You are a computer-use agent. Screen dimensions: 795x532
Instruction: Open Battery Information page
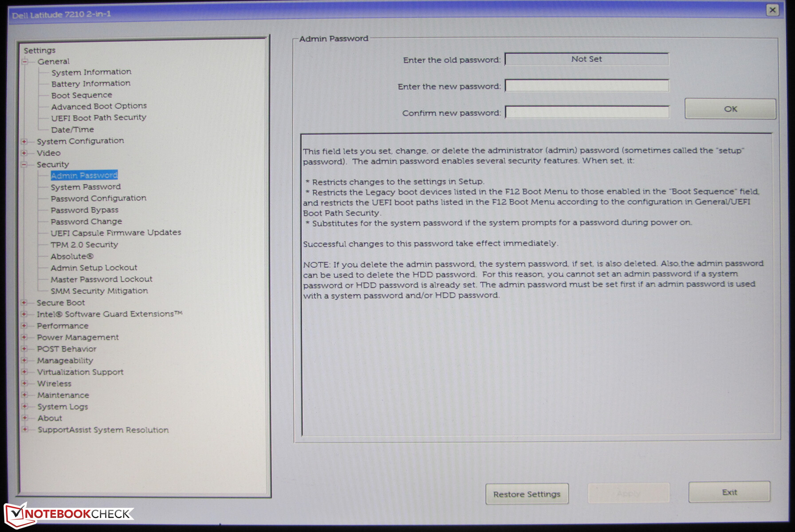[91, 83]
